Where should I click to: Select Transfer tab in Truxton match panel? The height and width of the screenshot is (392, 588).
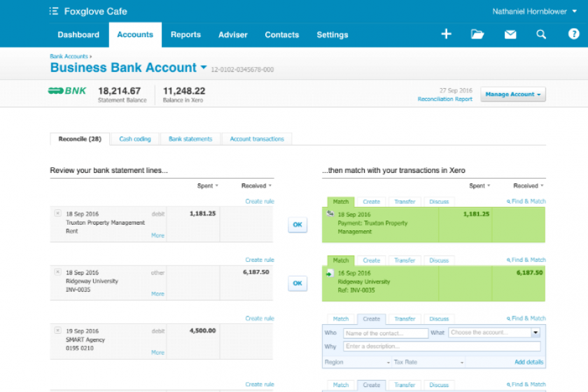tap(405, 202)
